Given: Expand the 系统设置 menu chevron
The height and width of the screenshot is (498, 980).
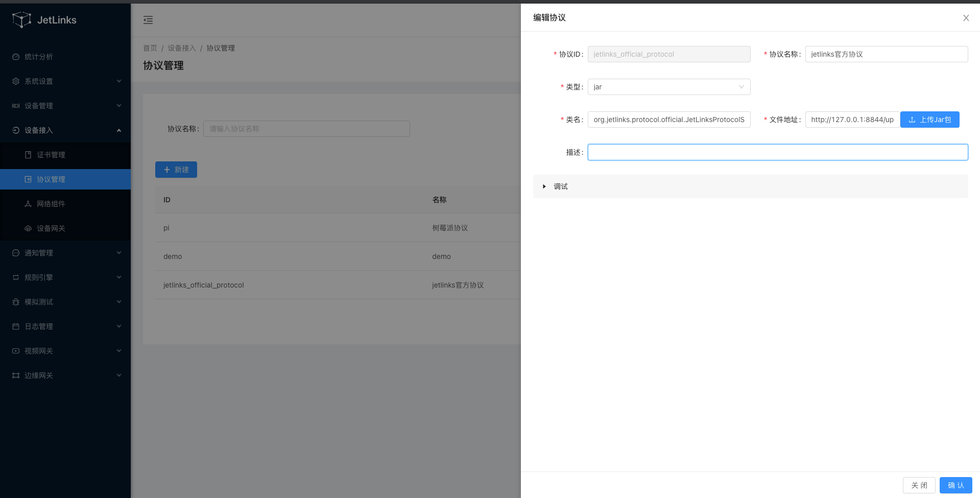Looking at the screenshot, I should tap(119, 81).
